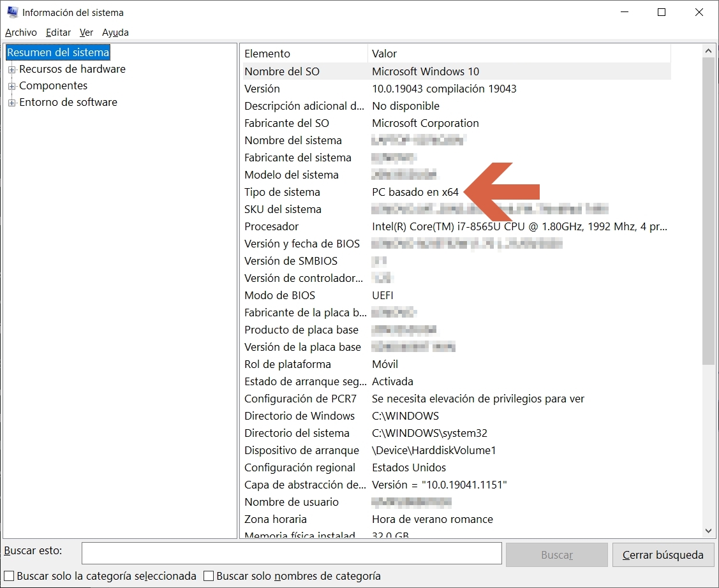
Task: Click the '10.0.19043 compilación 19043' value
Action: pyautogui.click(x=444, y=89)
